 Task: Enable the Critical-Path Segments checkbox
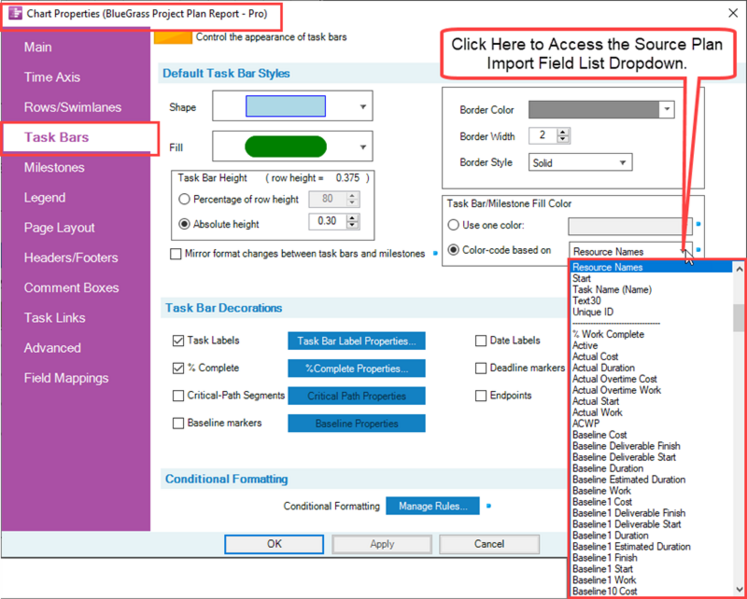pyautogui.click(x=178, y=396)
